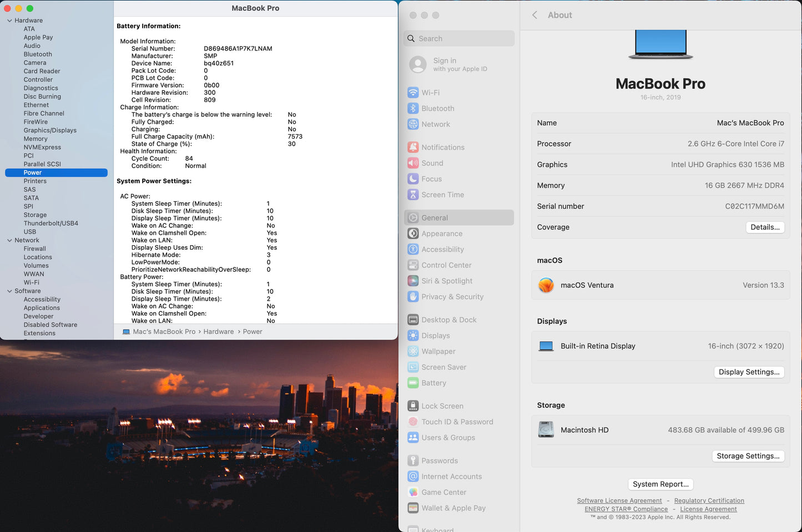Collapse the Hardware tree section
This screenshot has height=532, width=802.
point(9,21)
